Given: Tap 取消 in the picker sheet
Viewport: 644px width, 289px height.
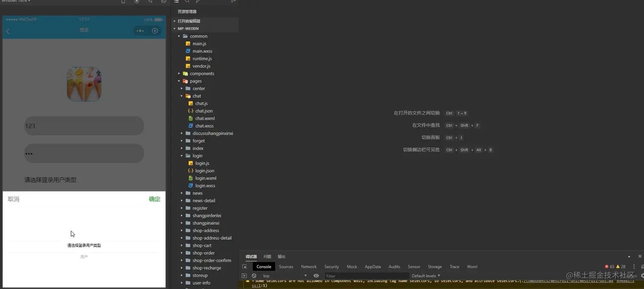Looking at the screenshot, I should point(14,199).
